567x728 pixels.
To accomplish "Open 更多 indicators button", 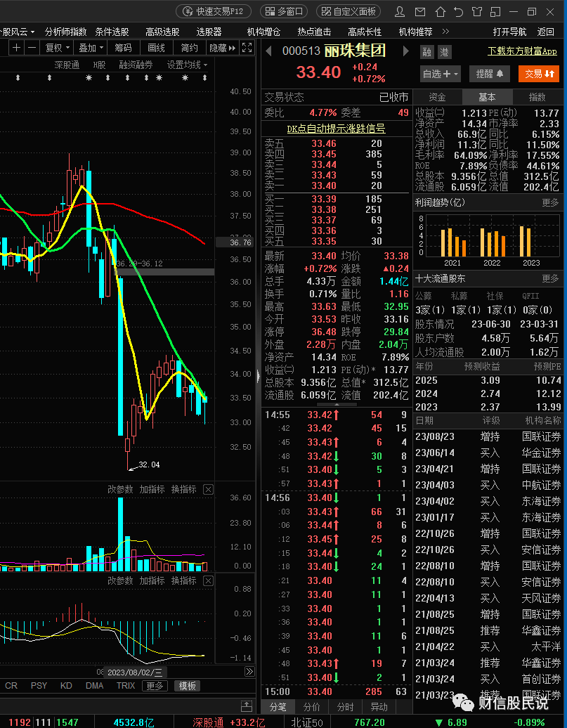I will [155, 686].
